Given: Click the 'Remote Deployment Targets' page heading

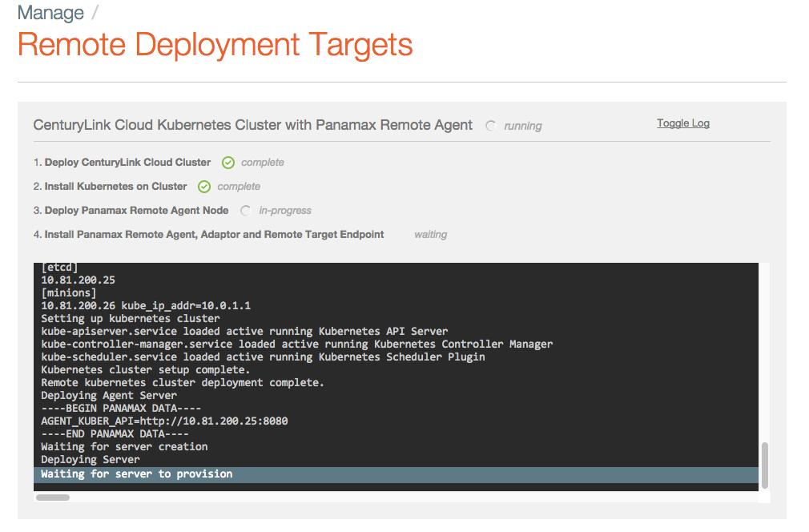Looking at the screenshot, I should coord(215,44).
